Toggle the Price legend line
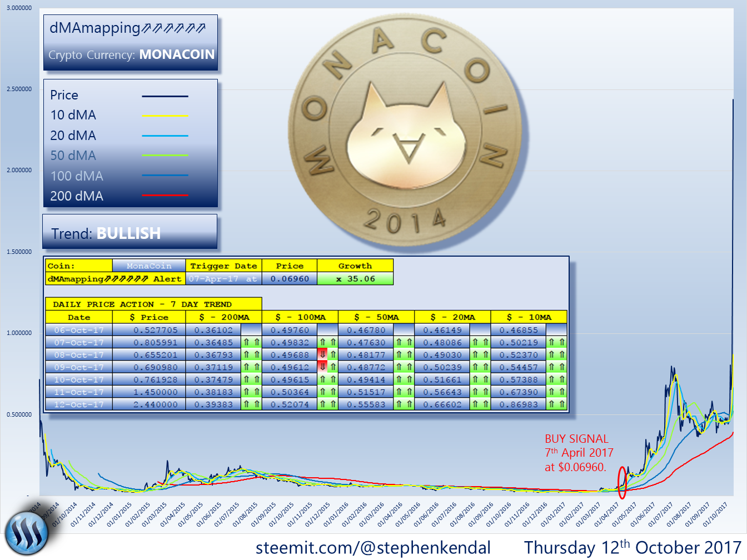747x560 pixels. tap(165, 95)
